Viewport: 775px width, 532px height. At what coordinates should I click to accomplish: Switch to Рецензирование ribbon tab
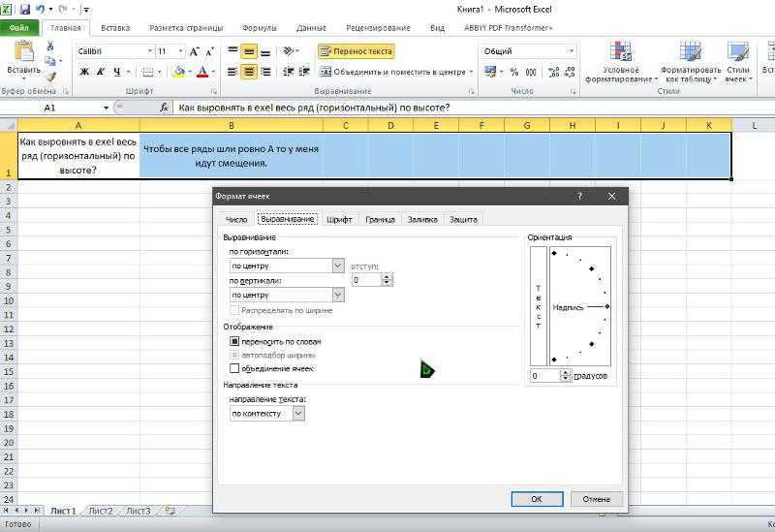pos(378,28)
